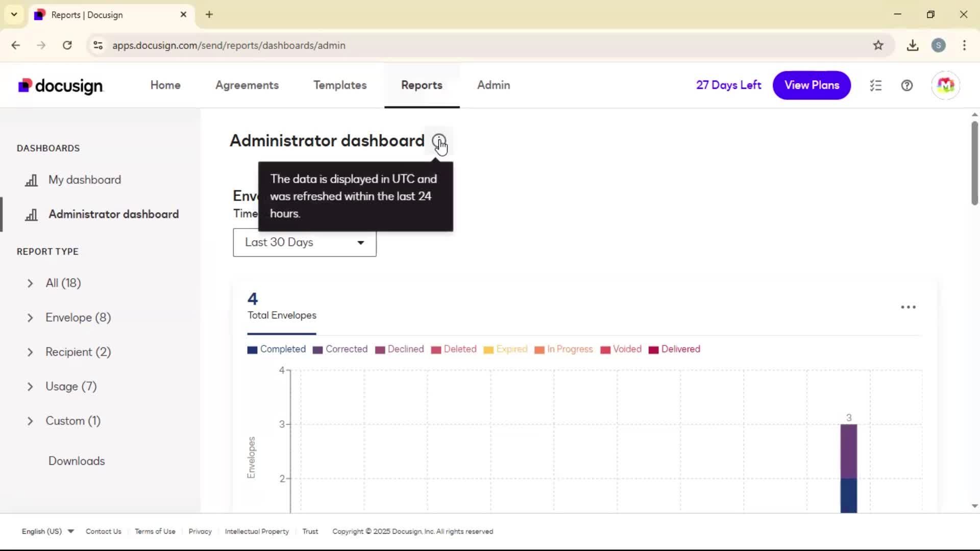Go to the Home tab
980x551 pixels.
pyautogui.click(x=165, y=85)
